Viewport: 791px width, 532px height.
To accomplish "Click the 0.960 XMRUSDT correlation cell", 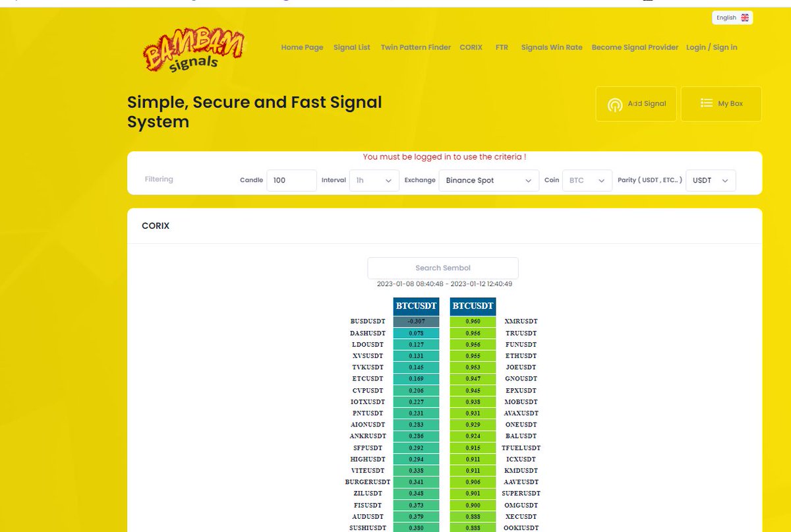I will coord(473,322).
